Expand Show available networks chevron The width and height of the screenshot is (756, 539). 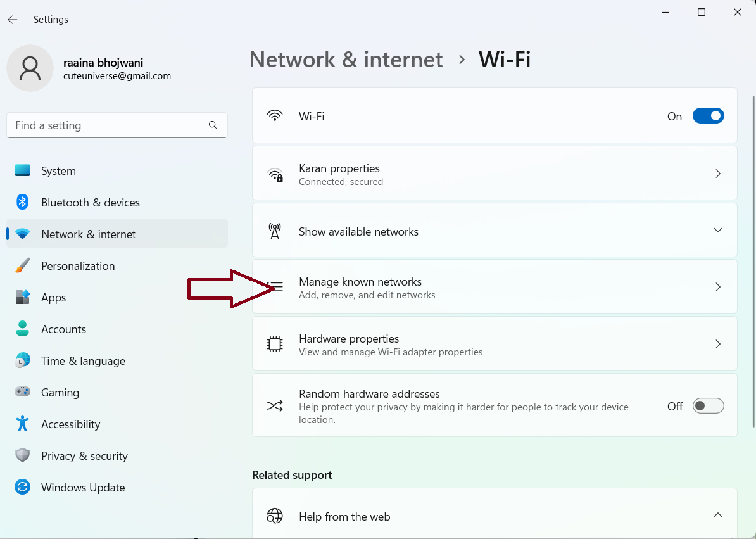(717, 231)
